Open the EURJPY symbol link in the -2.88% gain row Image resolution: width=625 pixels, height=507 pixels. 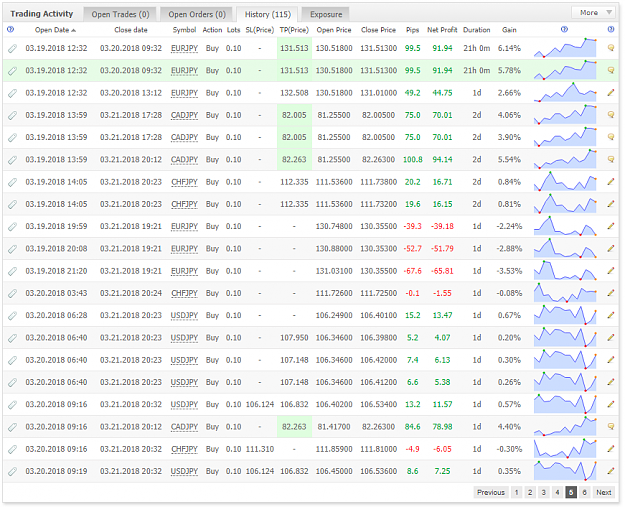(x=184, y=249)
